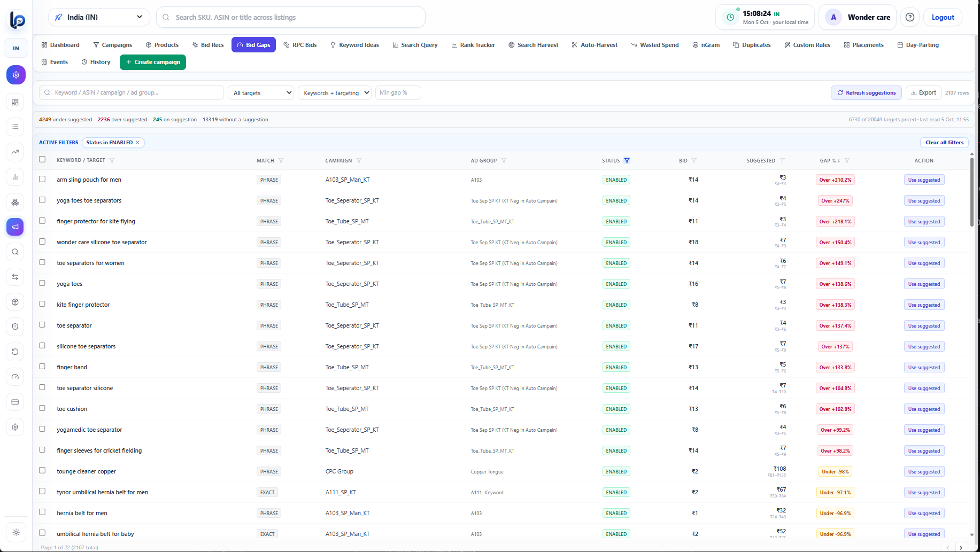Remove the Status in ENABLED filter chip

(138, 143)
